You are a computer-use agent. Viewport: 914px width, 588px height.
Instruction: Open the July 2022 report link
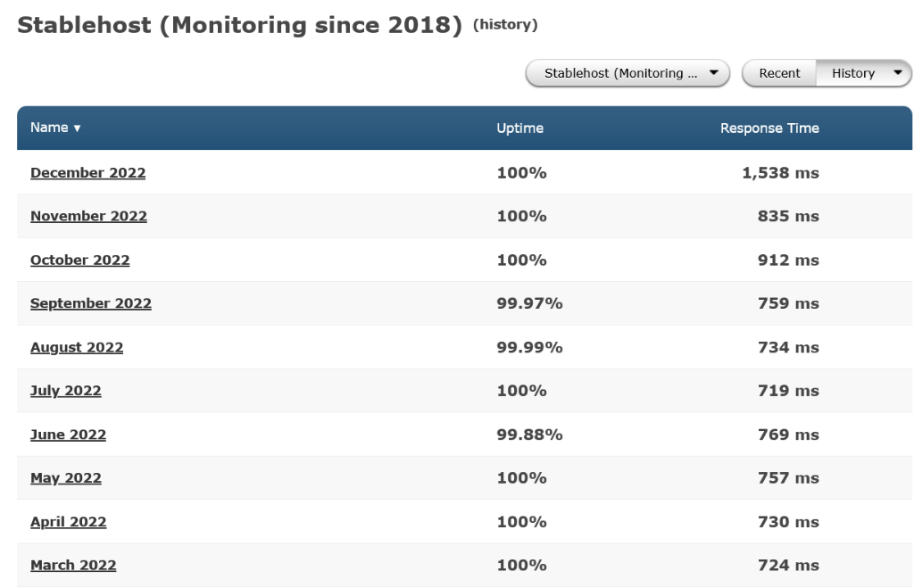pyautogui.click(x=66, y=391)
